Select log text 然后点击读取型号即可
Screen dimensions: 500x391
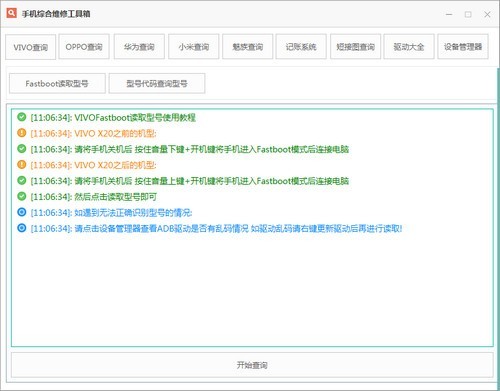point(115,197)
